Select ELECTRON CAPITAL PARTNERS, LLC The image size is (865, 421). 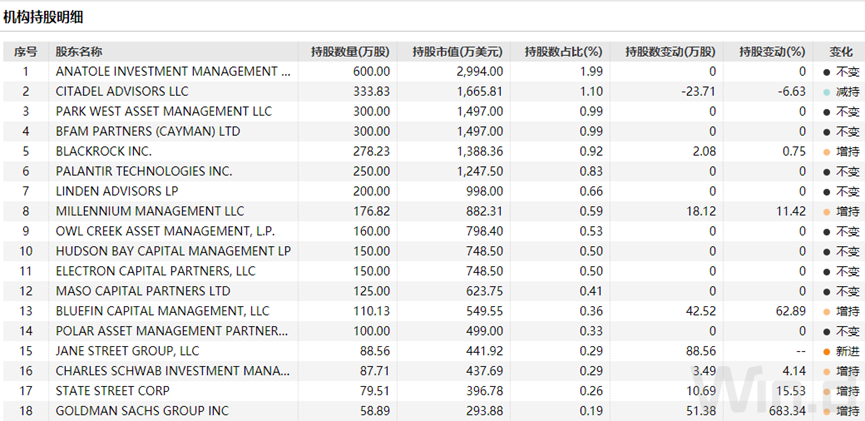pos(156,271)
